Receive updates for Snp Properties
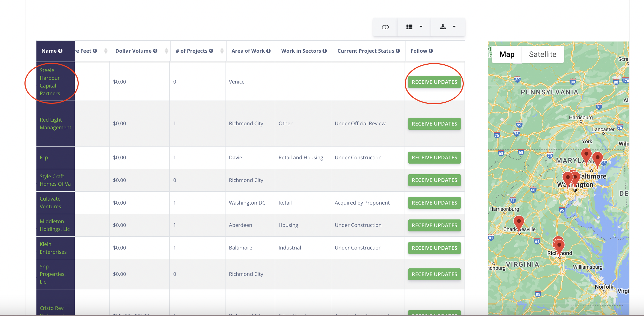The height and width of the screenshot is (316, 644). click(x=434, y=274)
